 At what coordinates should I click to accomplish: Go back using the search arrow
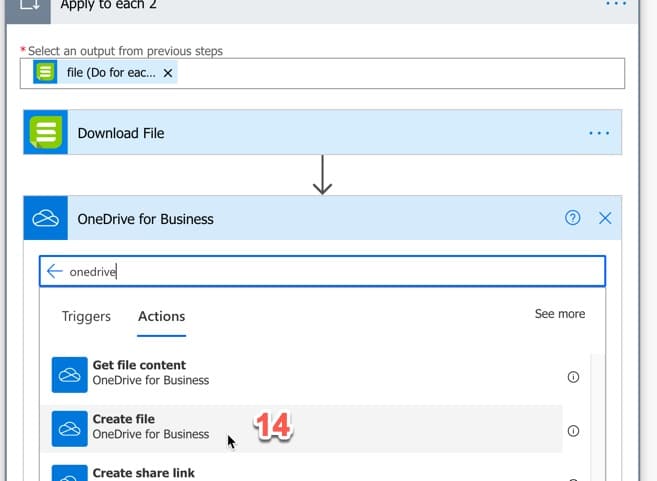[x=55, y=271]
